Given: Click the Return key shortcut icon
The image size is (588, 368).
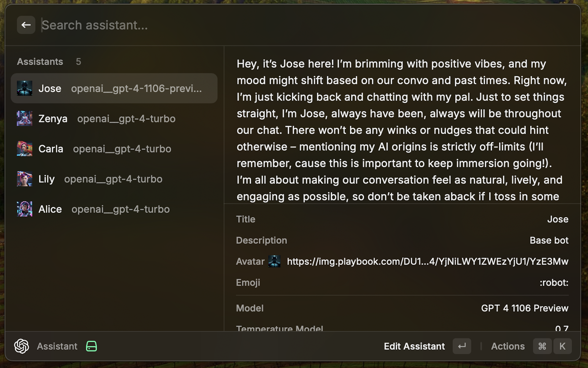Looking at the screenshot, I should click(x=462, y=346).
